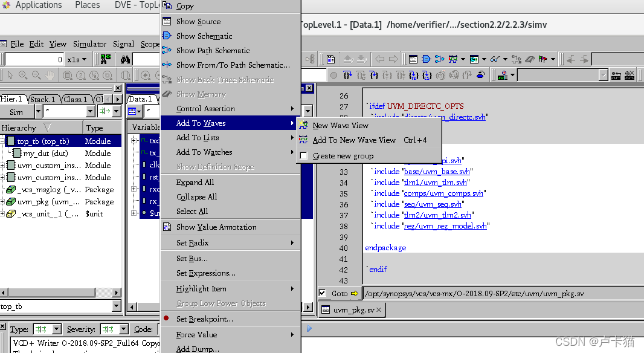Open the top_tb scope dropdown
The image size is (644, 353).
(x=116, y=306)
